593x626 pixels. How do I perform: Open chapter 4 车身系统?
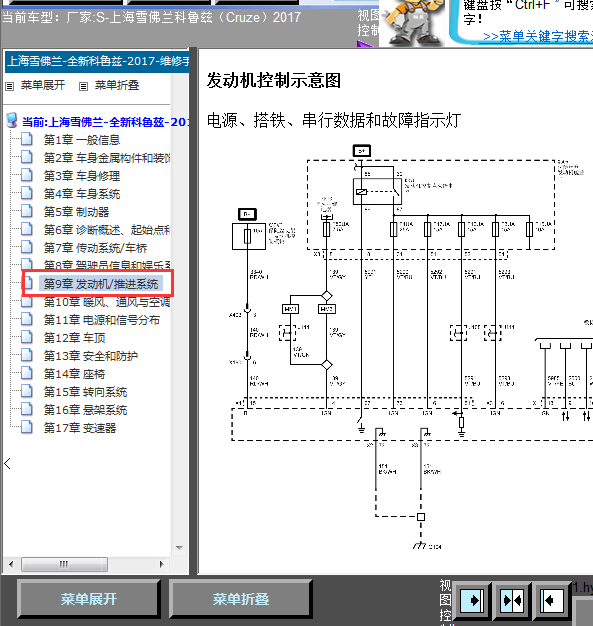82,194
